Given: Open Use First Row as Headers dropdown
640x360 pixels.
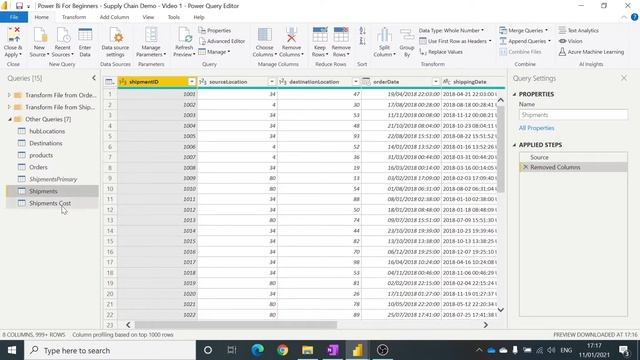Looking at the screenshot, I should pos(456,41).
